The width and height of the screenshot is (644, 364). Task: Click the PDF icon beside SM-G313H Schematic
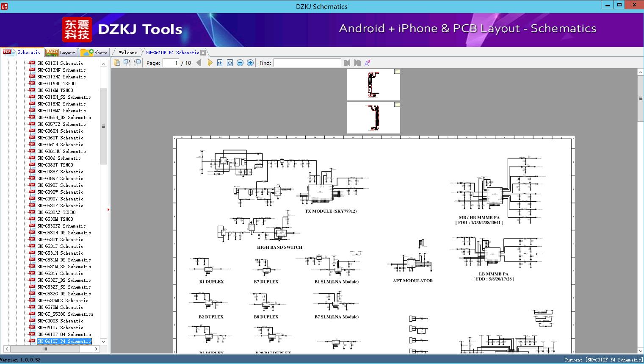point(32,63)
